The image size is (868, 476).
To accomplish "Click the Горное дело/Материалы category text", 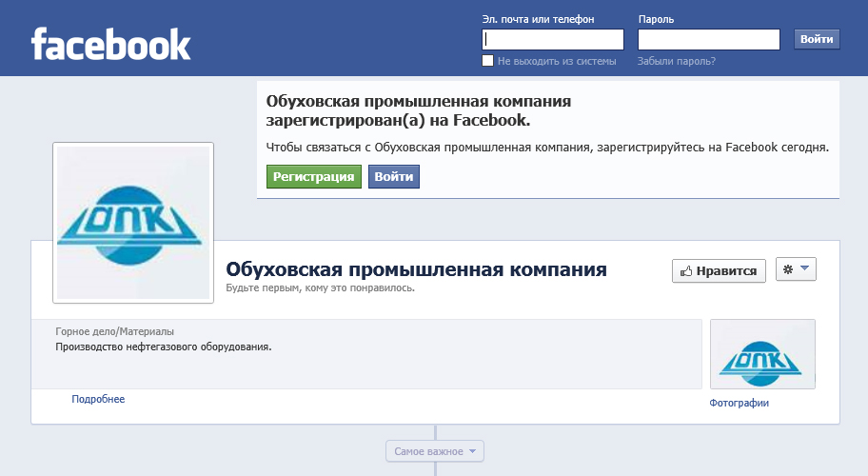I will 114,331.
